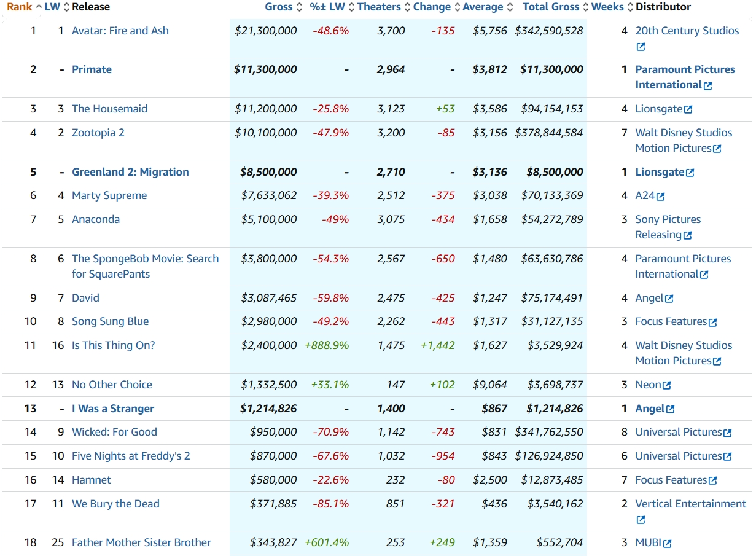Viewport: 756px width, 556px height.
Task: Click external link icon beside Neon
Action: pos(667,386)
